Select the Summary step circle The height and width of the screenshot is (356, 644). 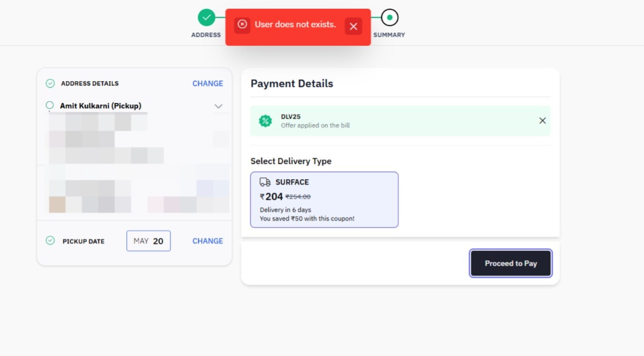pyautogui.click(x=390, y=17)
